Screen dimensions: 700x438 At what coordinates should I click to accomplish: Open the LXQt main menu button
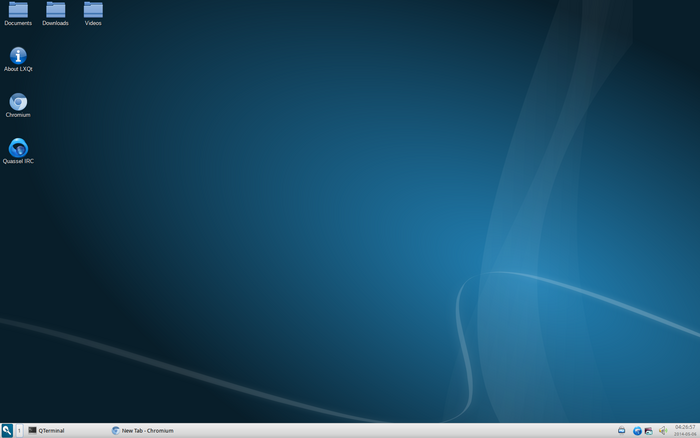(x=7, y=430)
